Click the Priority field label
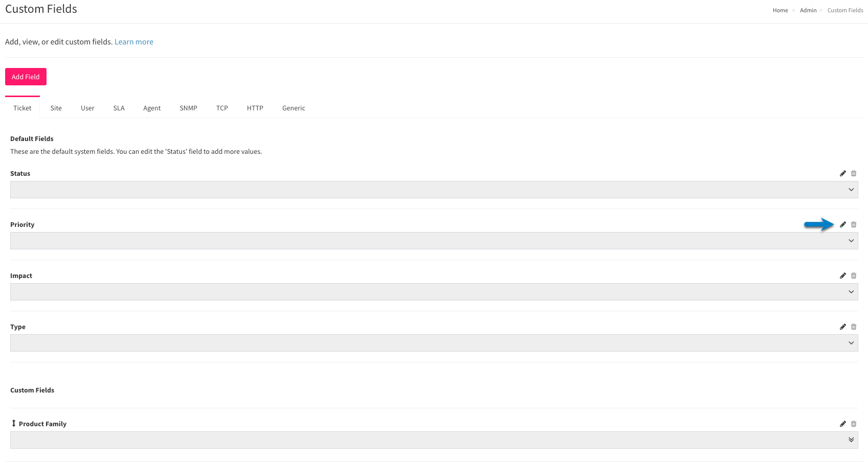This screenshot has width=868, height=462. tap(22, 224)
